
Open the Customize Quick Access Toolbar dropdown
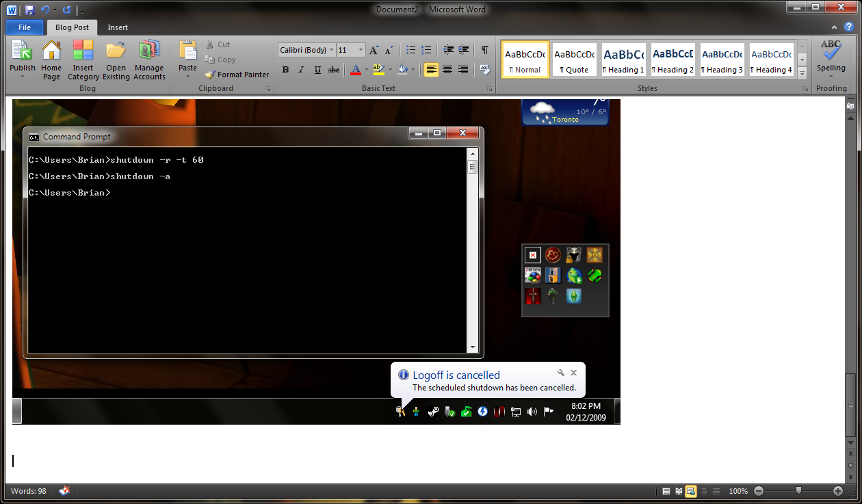(82, 10)
